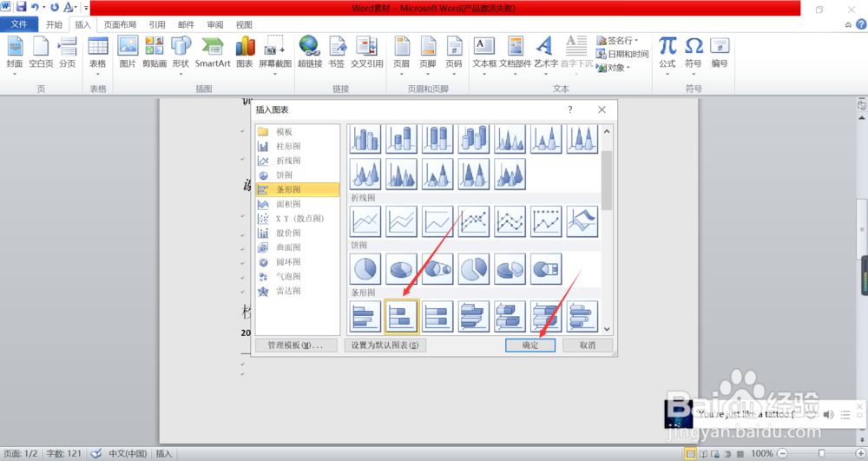Click the 取消 (Cancel) button
The image size is (868, 461).
588,345
